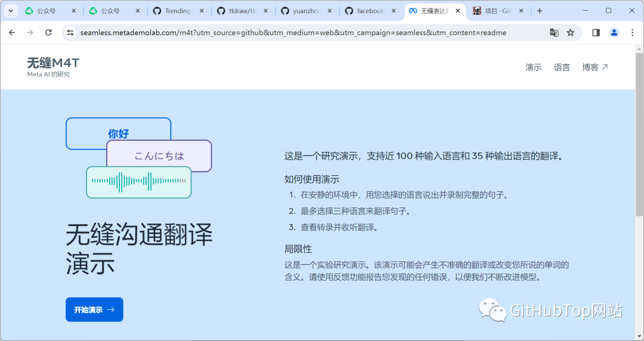Click the 无缝沟通翻译演示 headline
Image resolution: width=644 pixels, height=341 pixels.
coord(139,249)
